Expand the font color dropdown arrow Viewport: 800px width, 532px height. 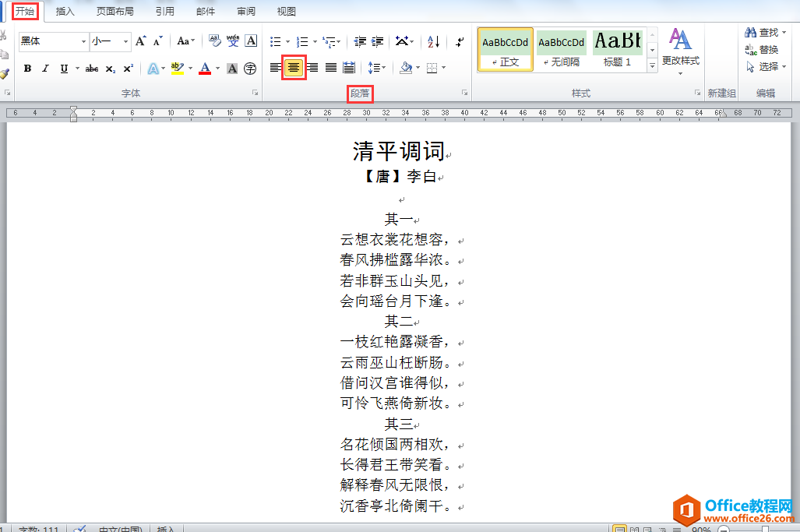pos(218,69)
